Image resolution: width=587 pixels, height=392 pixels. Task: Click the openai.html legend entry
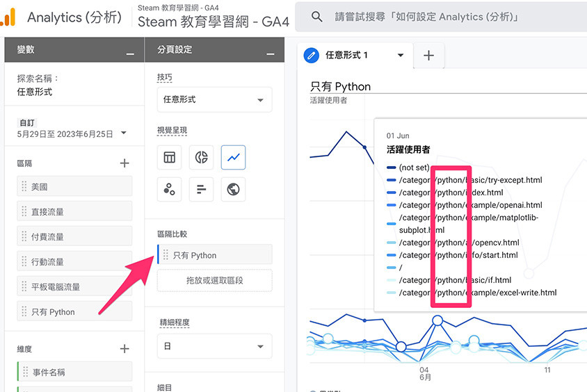(464, 205)
